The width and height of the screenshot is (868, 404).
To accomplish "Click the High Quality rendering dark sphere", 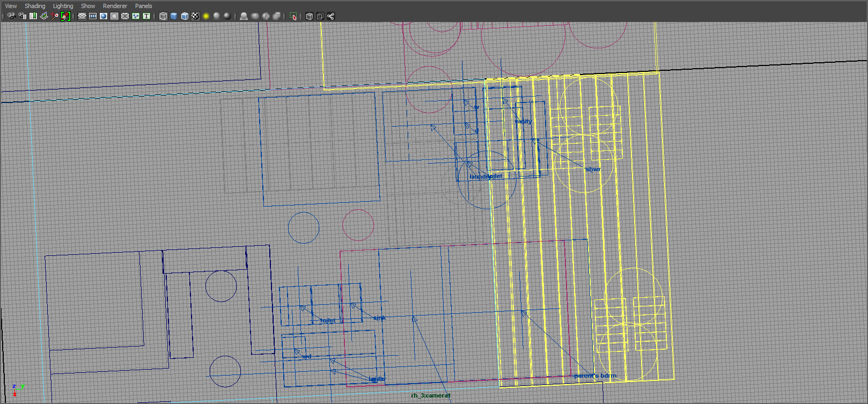I will click(x=227, y=16).
